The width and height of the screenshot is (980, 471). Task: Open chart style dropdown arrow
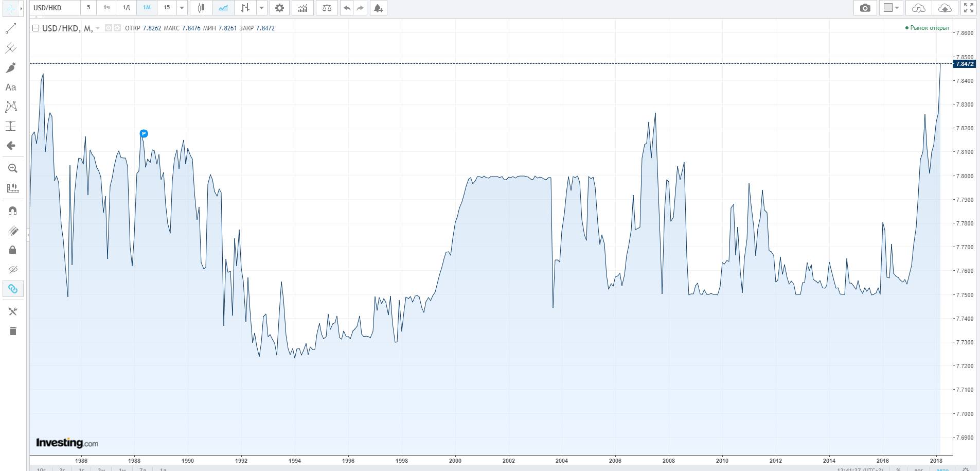pos(261,8)
